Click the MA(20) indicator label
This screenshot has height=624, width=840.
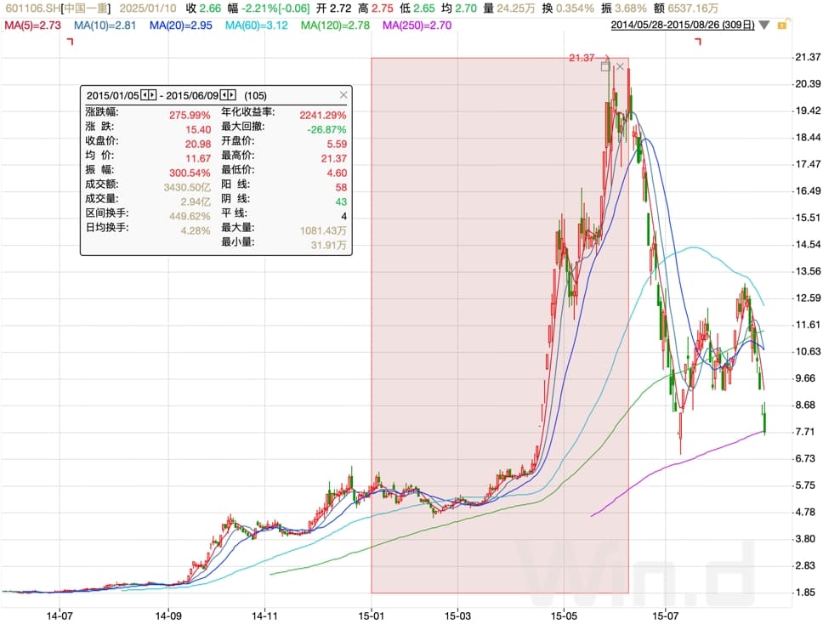[x=180, y=26]
